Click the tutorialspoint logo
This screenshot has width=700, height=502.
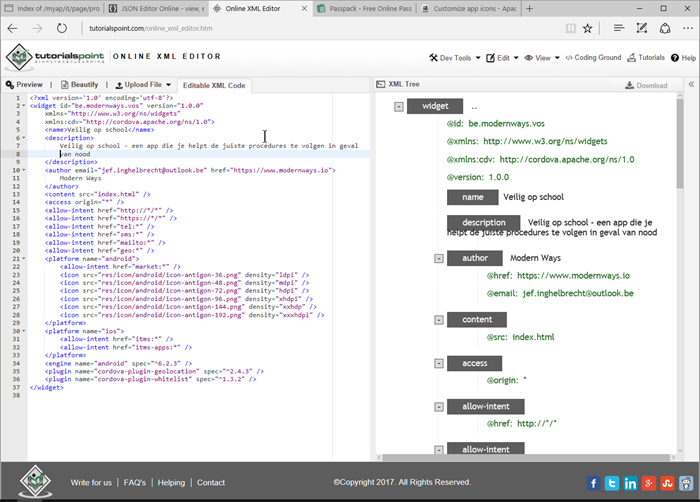(x=55, y=57)
